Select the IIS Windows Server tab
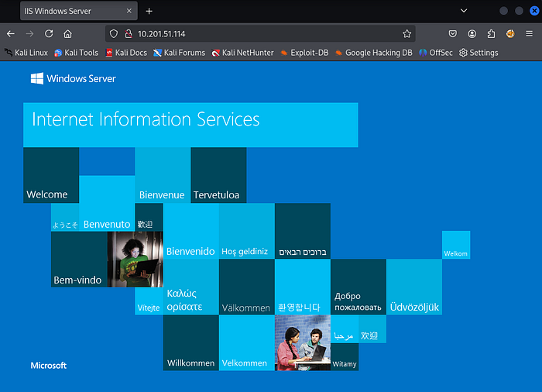The height and width of the screenshot is (392, 542). (x=79, y=11)
